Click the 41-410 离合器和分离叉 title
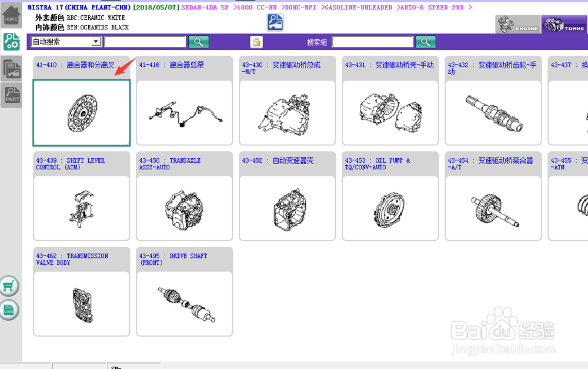Viewport: 588px width, 369px height. coord(75,65)
